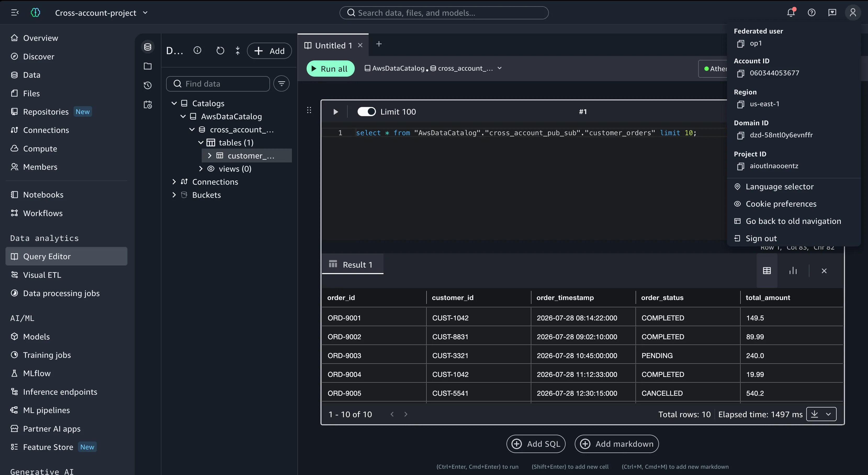Copy the Project ID aioutlnaooentz
This screenshot has height=475, width=868.
click(x=740, y=166)
